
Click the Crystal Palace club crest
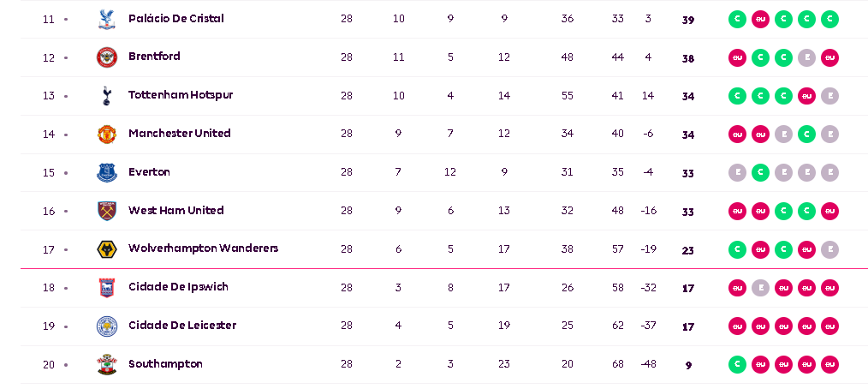(x=106, y=19)
